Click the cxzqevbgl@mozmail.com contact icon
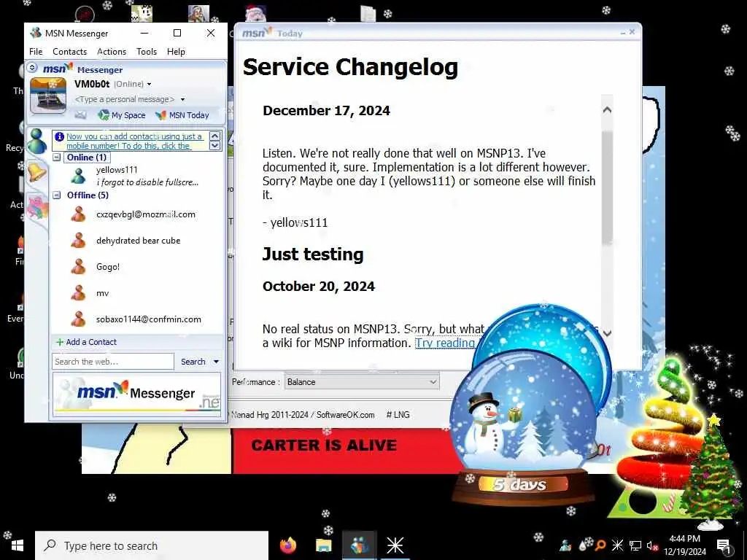 pos(79,214)
